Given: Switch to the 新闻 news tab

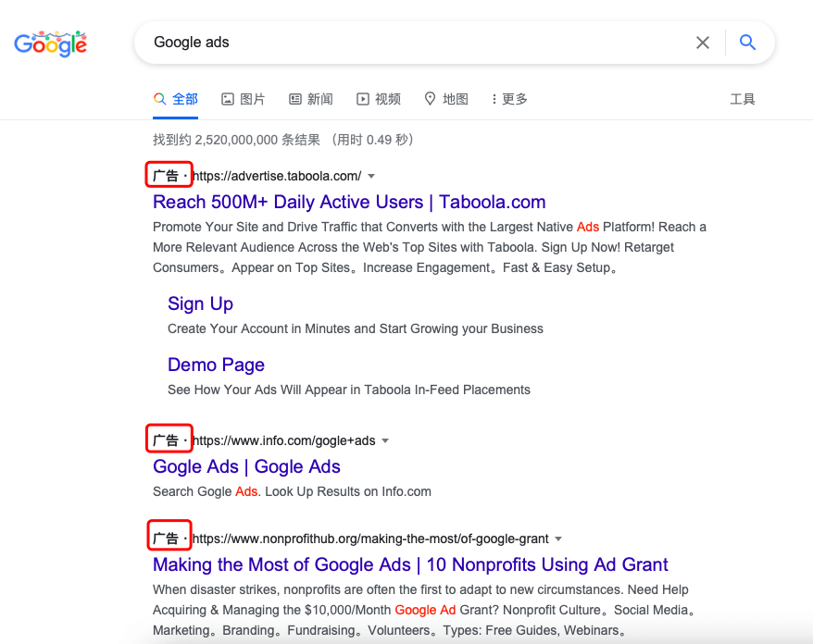Looking at the screenshot, I should tap(310, 99).
